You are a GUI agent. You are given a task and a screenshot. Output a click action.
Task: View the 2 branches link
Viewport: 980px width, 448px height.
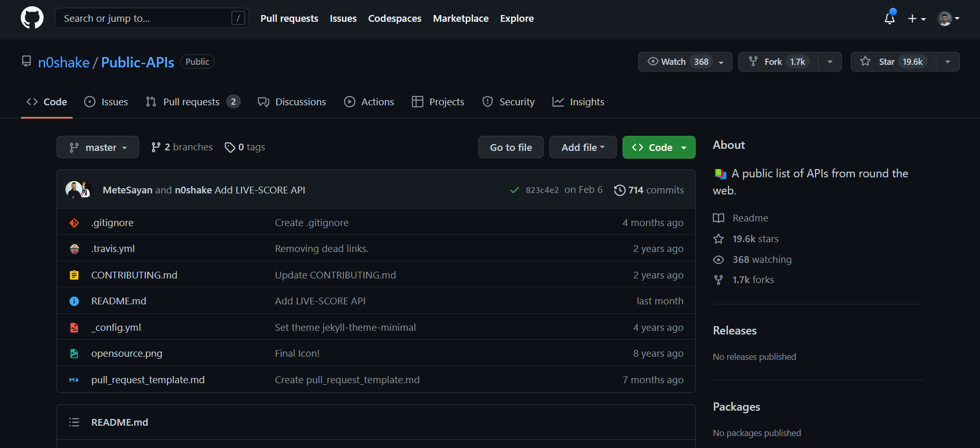pyautogui.click(x=182, y=147)
